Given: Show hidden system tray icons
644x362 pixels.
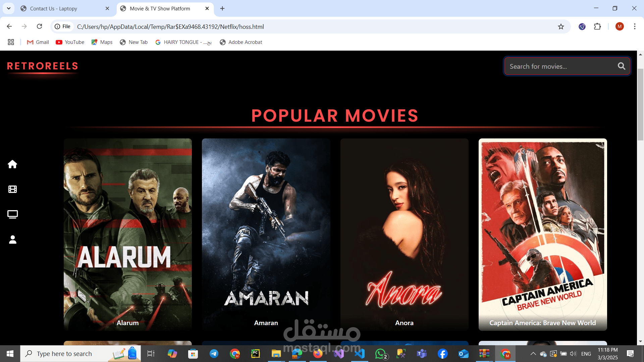Looking at the screenshot, I should pyautogui.click(x=533, y=354).
